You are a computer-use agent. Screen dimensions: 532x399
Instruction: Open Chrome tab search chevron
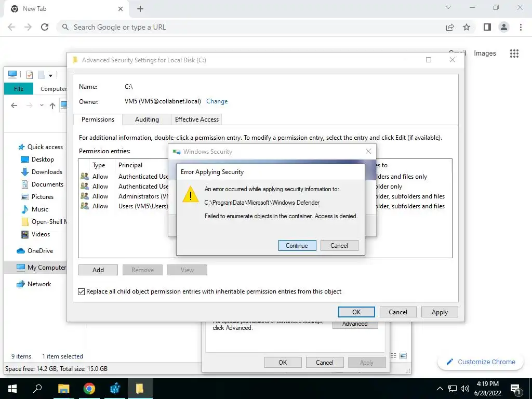point(448,7)
